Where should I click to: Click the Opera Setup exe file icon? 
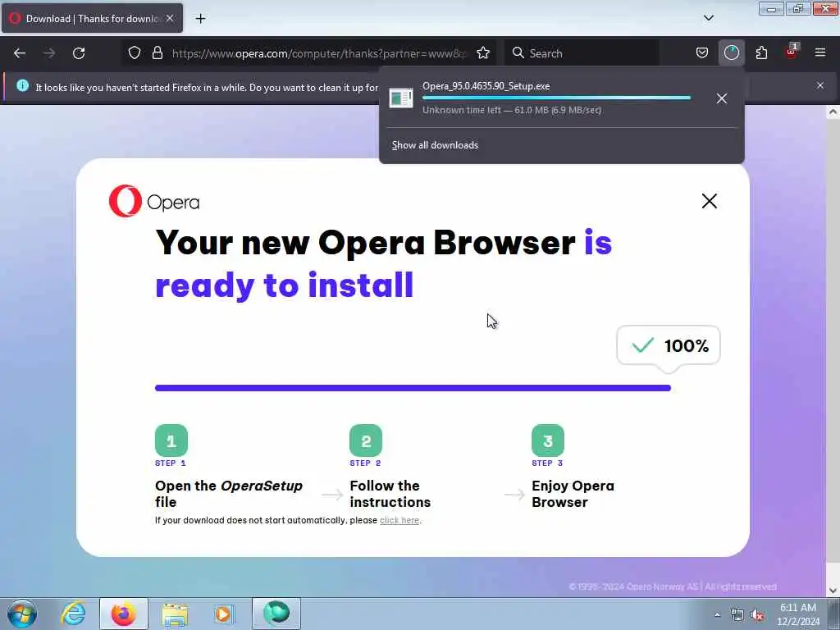(400, 98)
